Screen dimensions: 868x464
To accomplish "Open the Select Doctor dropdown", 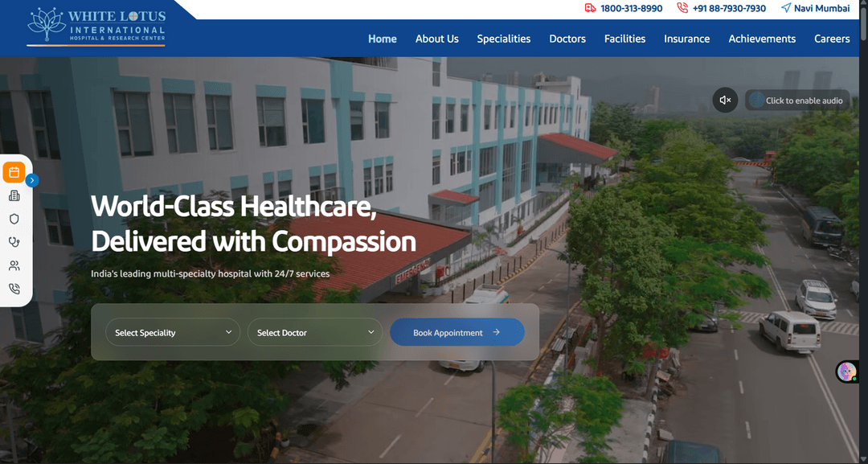I will tap(315, 332).
